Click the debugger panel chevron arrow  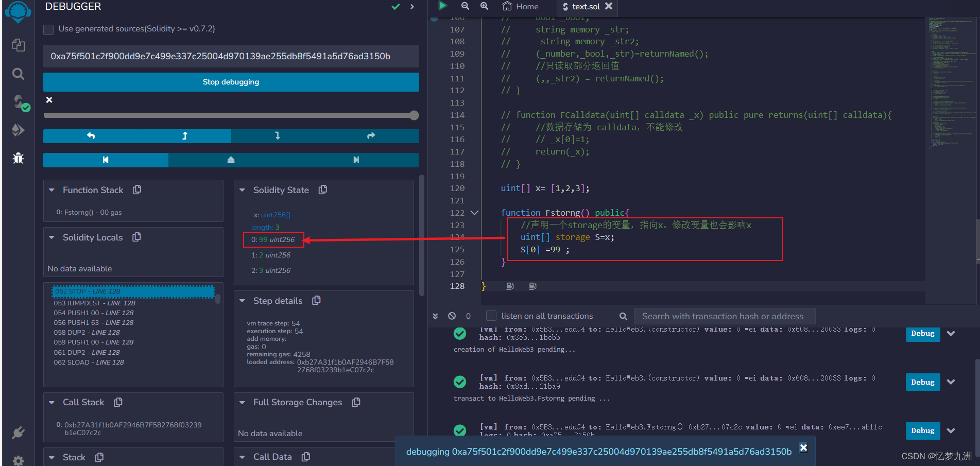[x=412, y=7]
